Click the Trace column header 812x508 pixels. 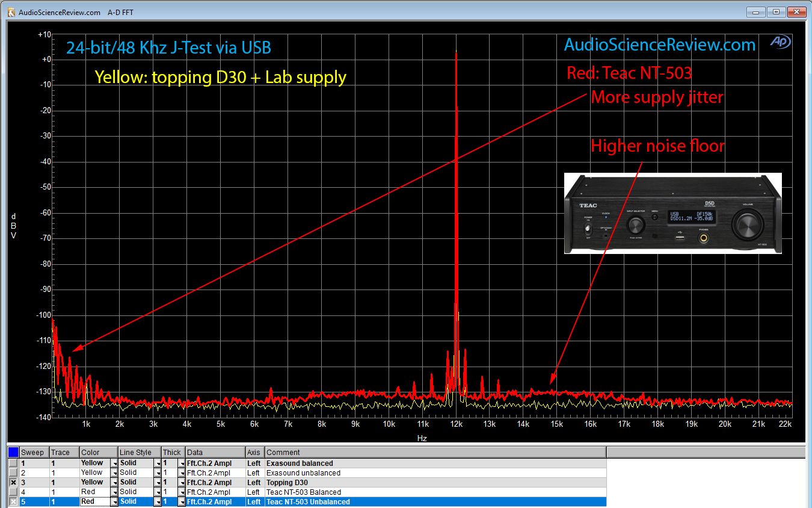pyautogui.click(x=64, y=453)
